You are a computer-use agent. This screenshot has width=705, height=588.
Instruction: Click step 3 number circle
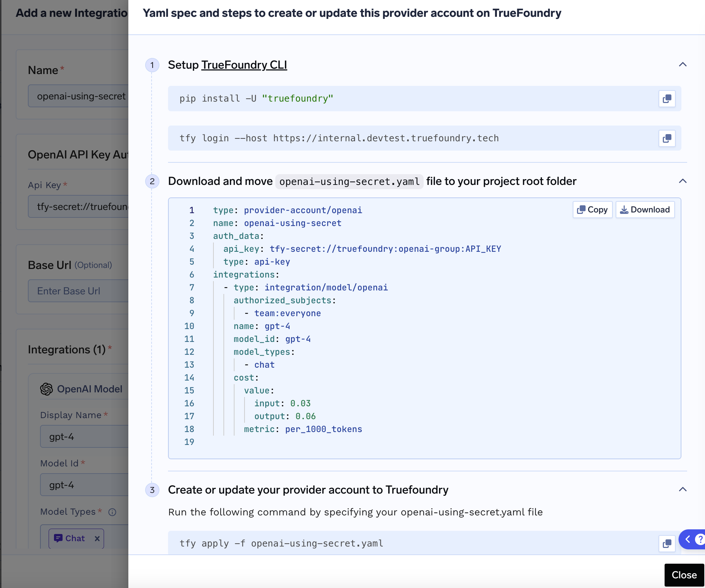pos(152,490)
